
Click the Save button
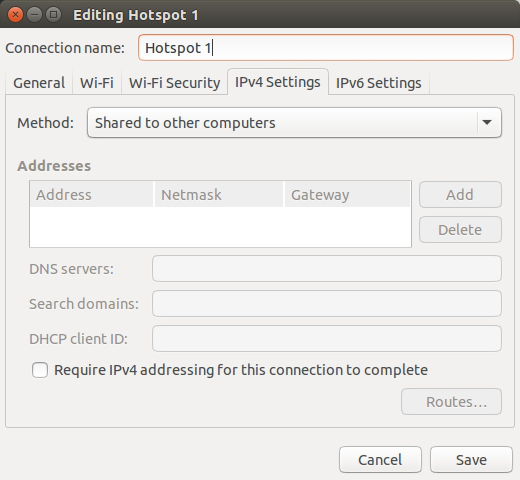tap(471, 460)
